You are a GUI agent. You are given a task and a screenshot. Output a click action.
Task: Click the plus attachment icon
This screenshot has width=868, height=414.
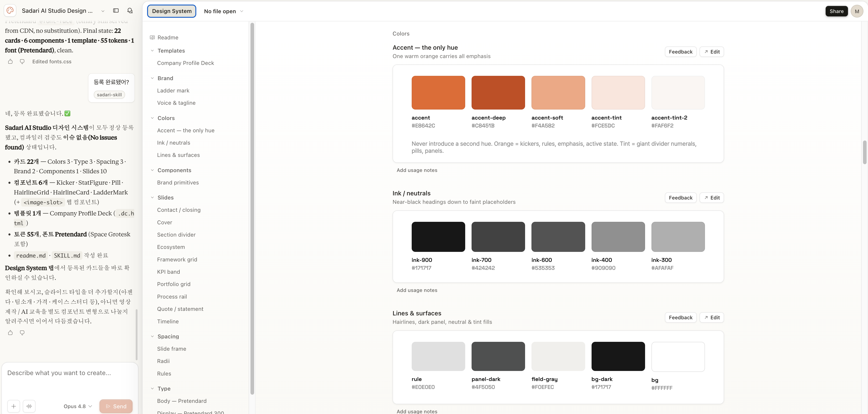point(13,406)
